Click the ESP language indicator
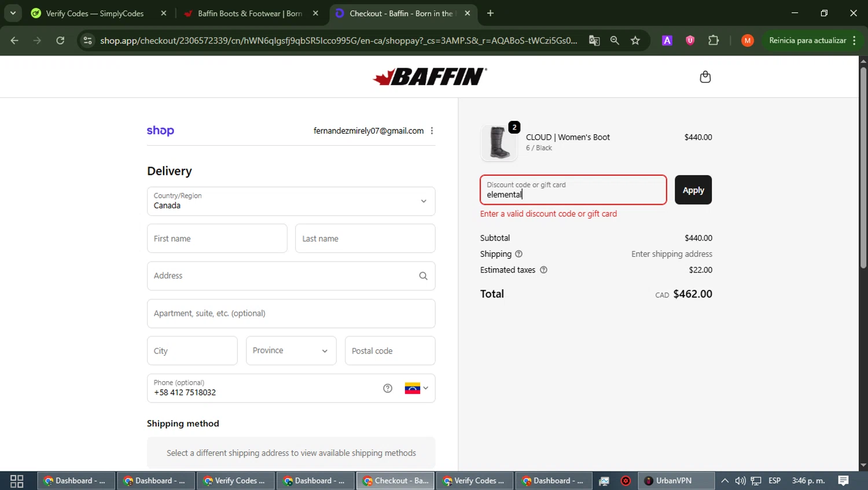The image size is (868, 490). pos(774,481)
